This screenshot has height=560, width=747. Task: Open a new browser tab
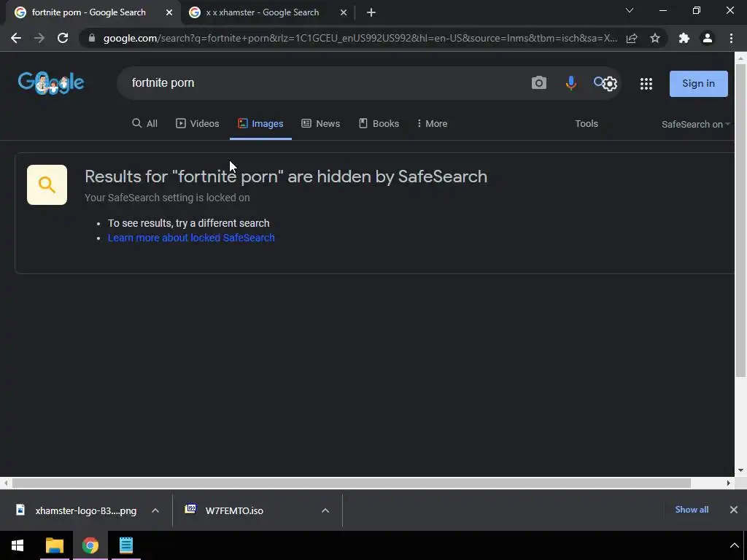pos(371,12)
